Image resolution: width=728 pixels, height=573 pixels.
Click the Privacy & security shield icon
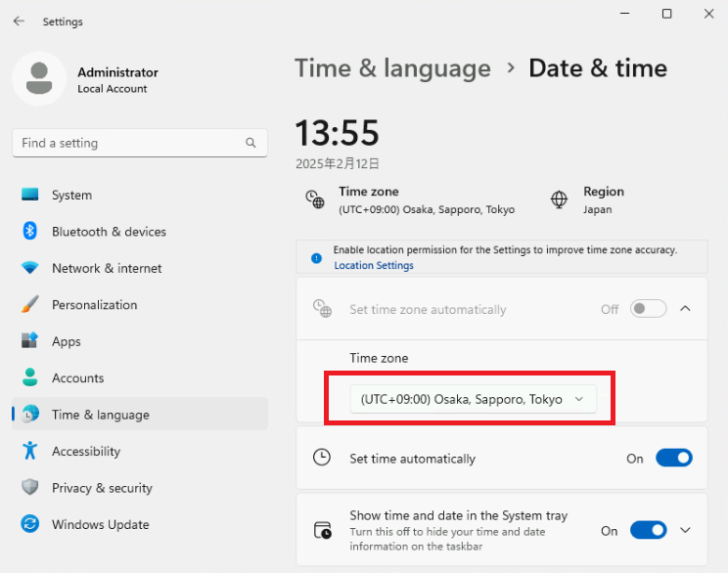29,488
